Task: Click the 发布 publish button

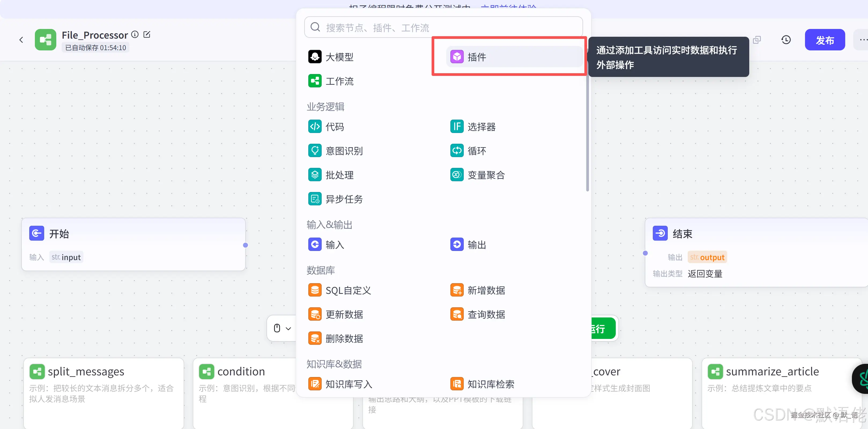Action: pos(825,39)
